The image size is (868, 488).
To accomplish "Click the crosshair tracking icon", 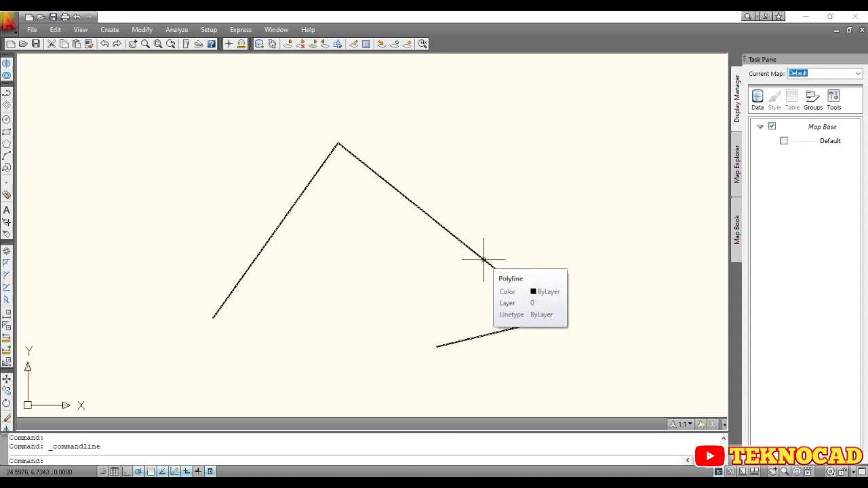I will (229, 44).
